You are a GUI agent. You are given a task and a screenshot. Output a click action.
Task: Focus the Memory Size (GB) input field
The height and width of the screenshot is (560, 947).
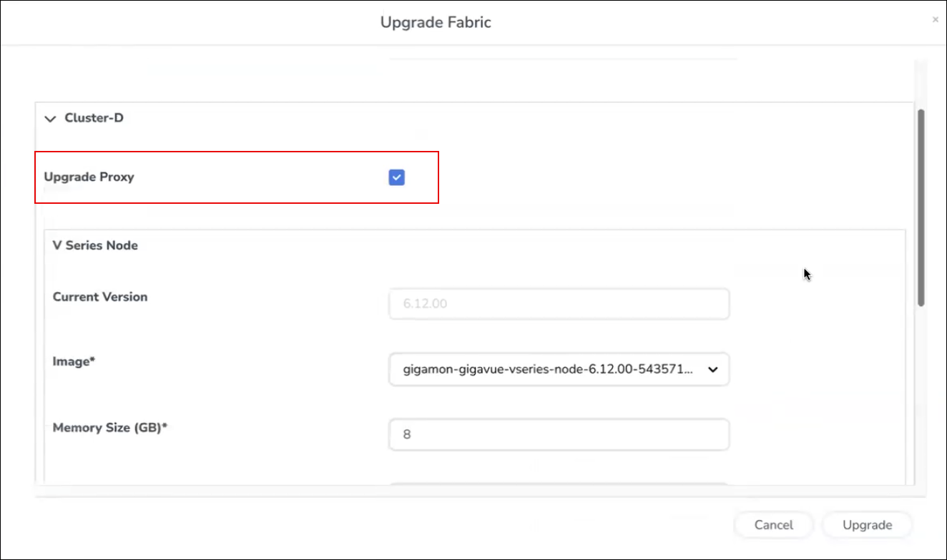[x=559, y=435]
